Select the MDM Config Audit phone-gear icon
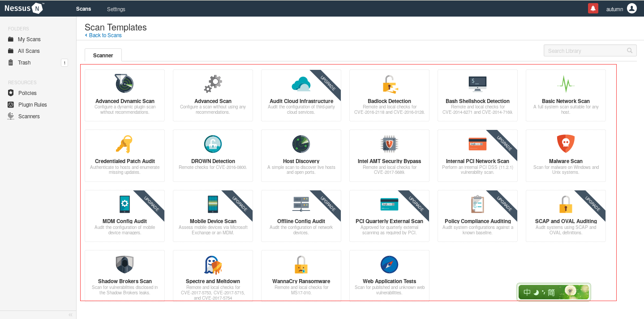The height and width of the screenshot is (319, 644). pyautogui.click(x=125, y=204)
